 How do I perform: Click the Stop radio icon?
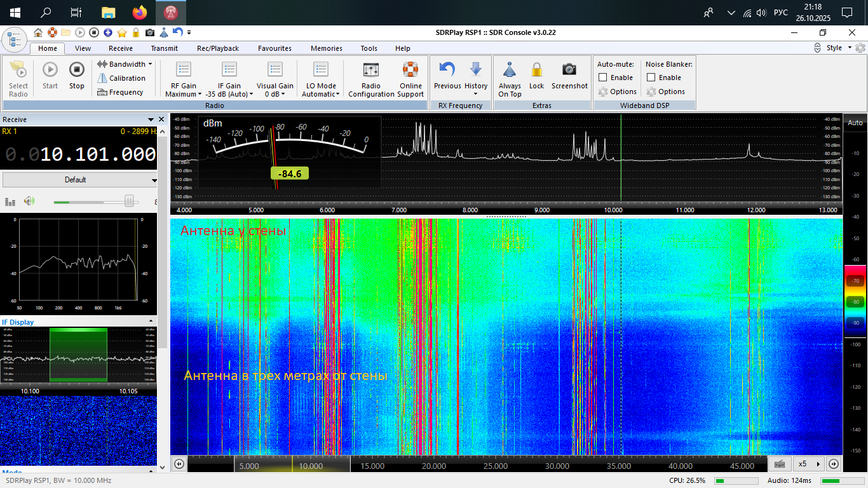[x=76, y=70]
